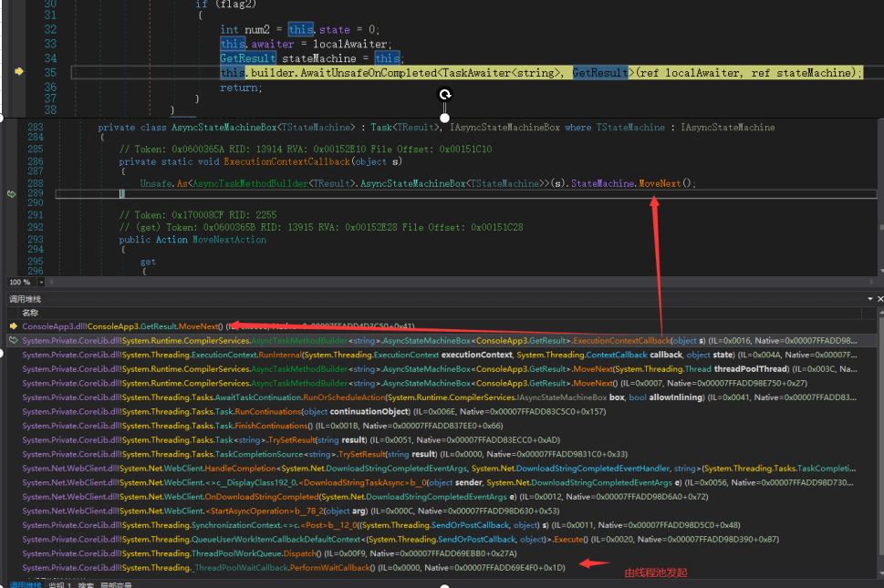884x588 pixels.
Task: Select the WebClient StartAsyncOperation b__78_2 stack frame
Action: pyautogui.click(x=440, y=511)
